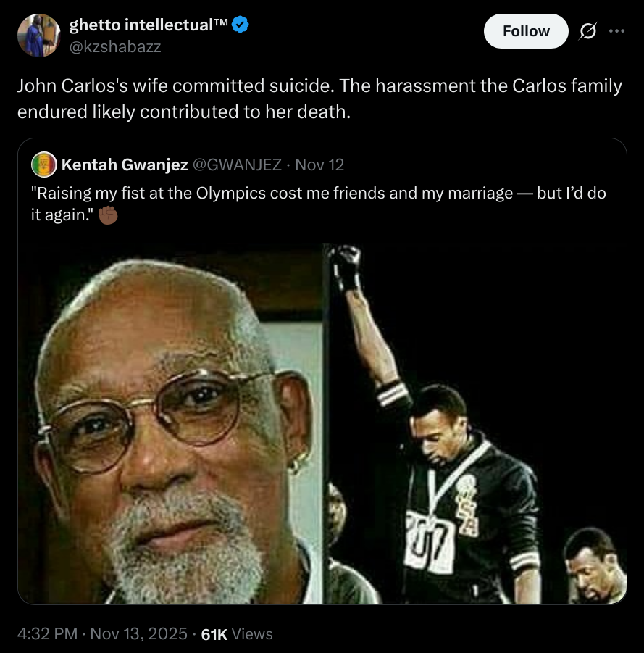Click the @kzshabazz handle
Screen dimensions: 644x653
point(115,47)
